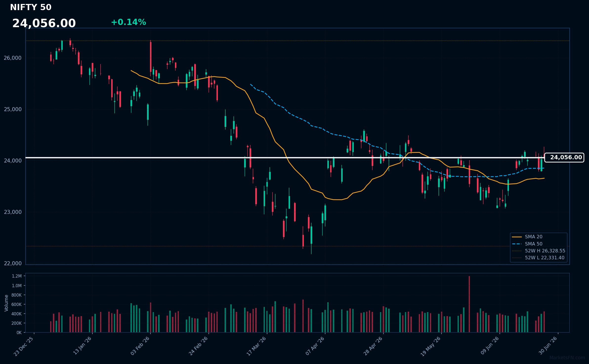Click the 26,000 price axis label
The image size is (589, 364).
[13, 58]
